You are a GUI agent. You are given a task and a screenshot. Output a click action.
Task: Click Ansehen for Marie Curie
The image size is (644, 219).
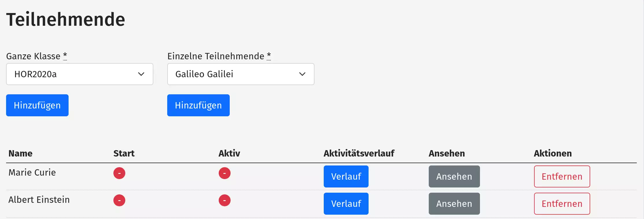coord(454,176)
